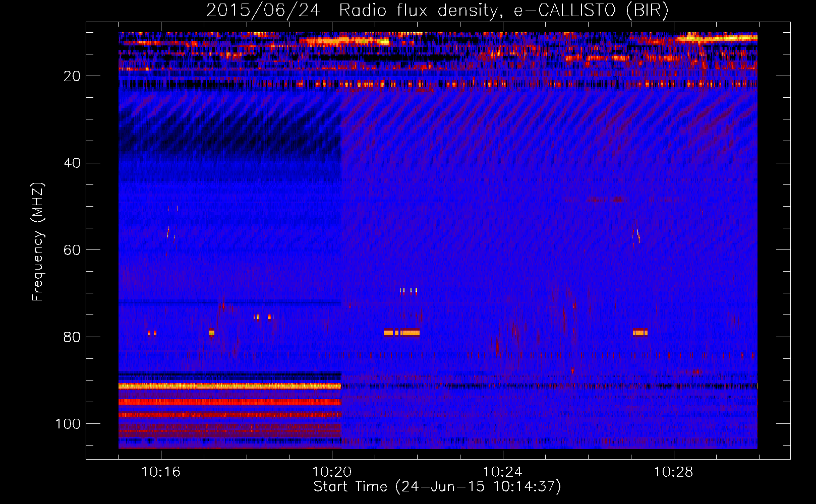Viewport: 816px width, 504px height.
Task: Select the 10:24 time tick label
Action: coord(503,472)
